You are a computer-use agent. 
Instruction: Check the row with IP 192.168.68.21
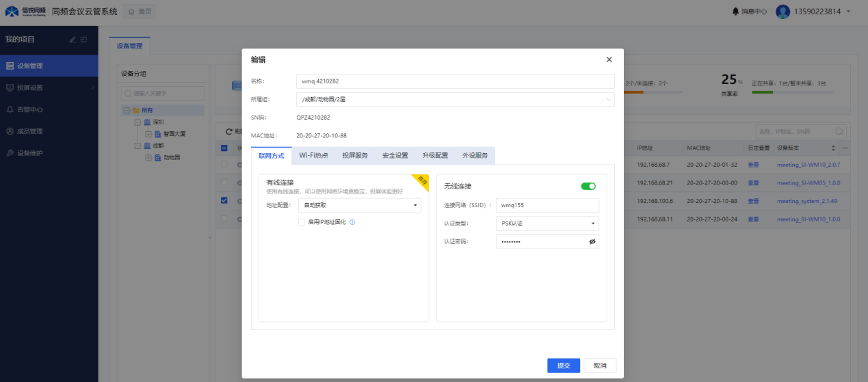click(224, 182)
